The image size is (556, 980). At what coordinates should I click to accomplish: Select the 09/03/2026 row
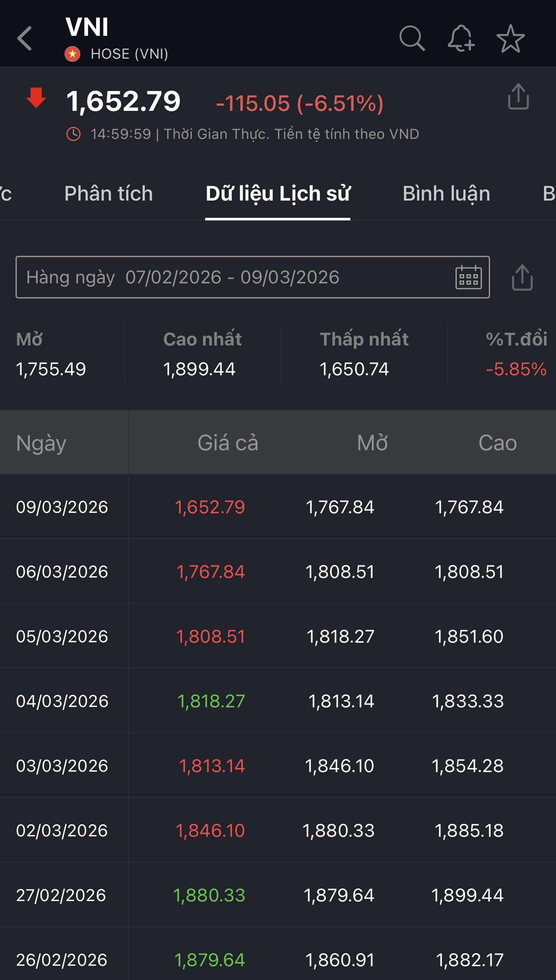(62, 507)
